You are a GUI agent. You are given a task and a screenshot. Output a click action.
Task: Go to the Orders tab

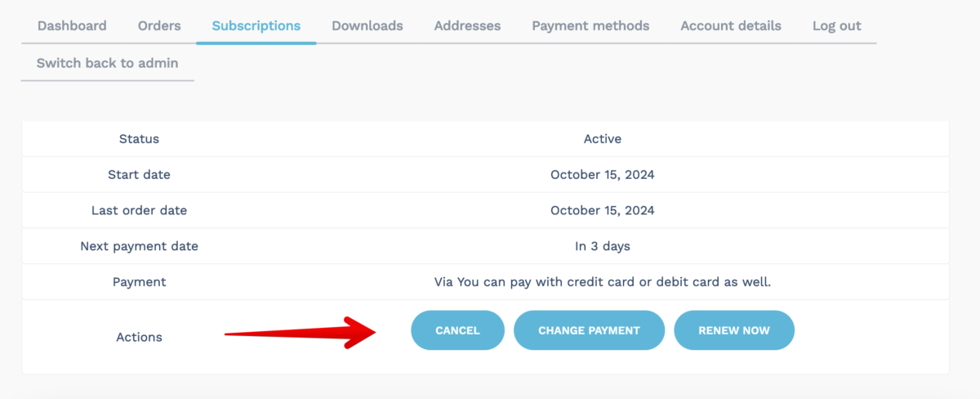pos(159,25)
